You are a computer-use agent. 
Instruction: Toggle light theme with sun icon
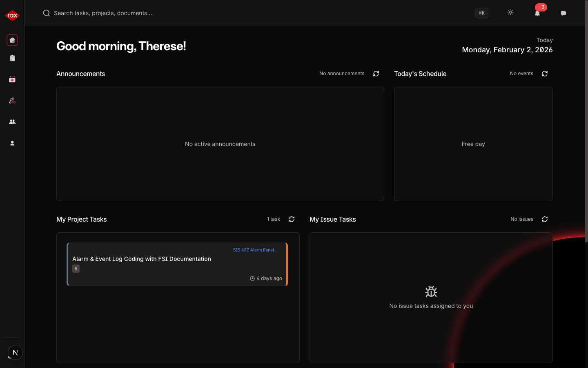[510, 13]
